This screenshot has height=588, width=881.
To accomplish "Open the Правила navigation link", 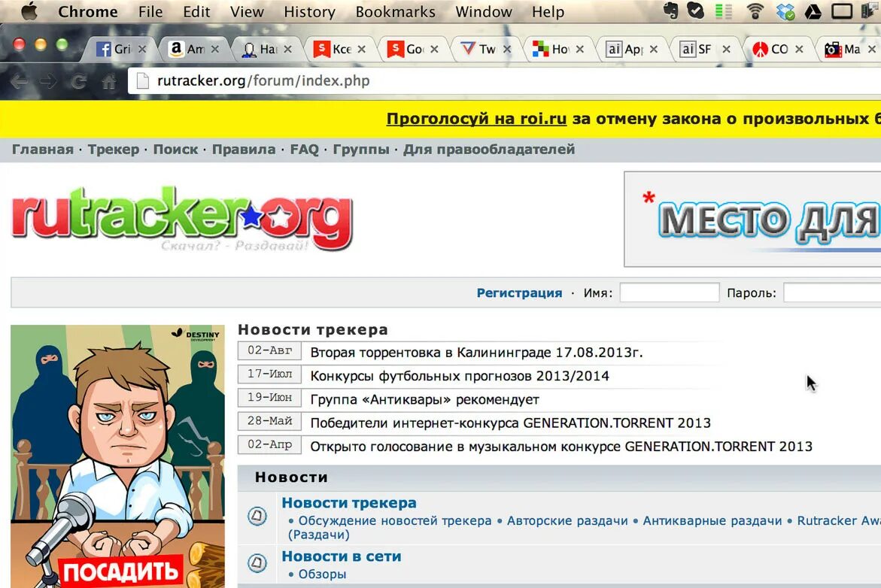I will tap(244, 150).
